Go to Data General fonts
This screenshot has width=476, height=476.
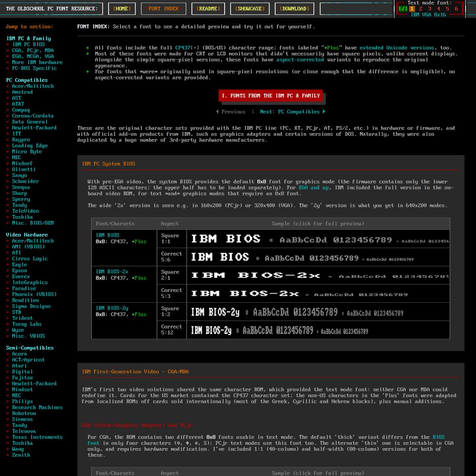click(x=30, y=122)
